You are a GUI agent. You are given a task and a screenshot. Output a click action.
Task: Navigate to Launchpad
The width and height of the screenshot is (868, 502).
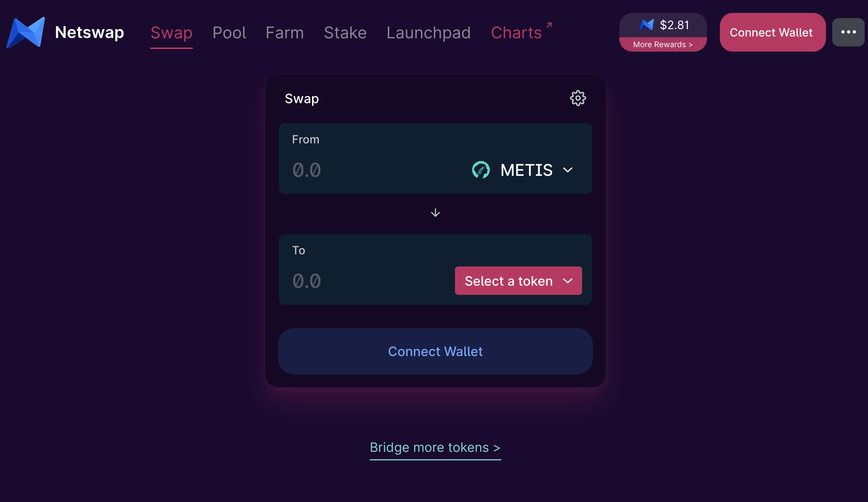tap(428, 32)
